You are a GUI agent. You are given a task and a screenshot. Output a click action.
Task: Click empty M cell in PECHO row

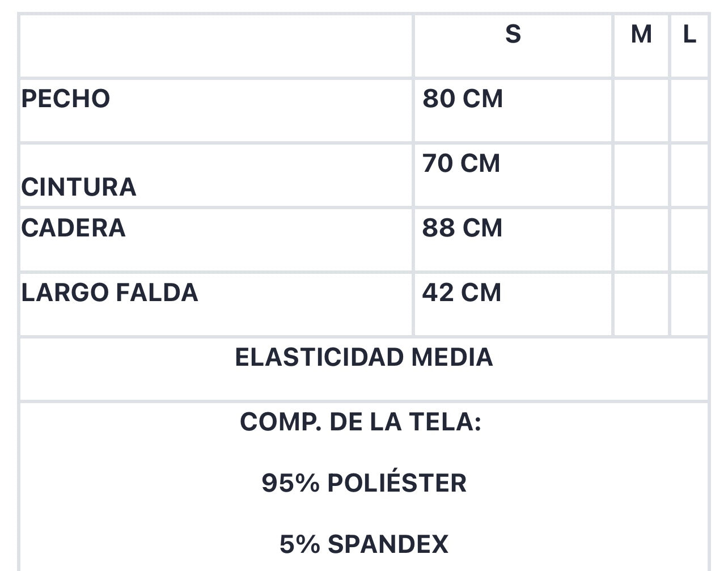641,111
